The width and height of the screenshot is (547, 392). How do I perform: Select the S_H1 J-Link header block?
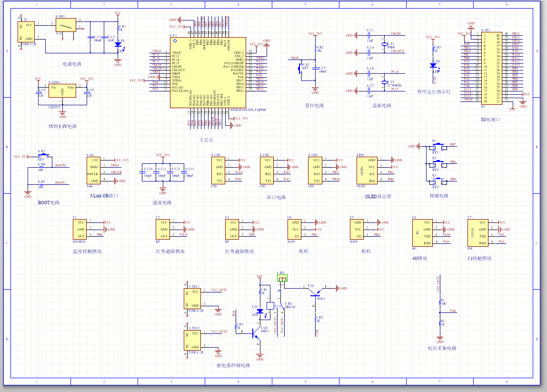coord(93,171)
